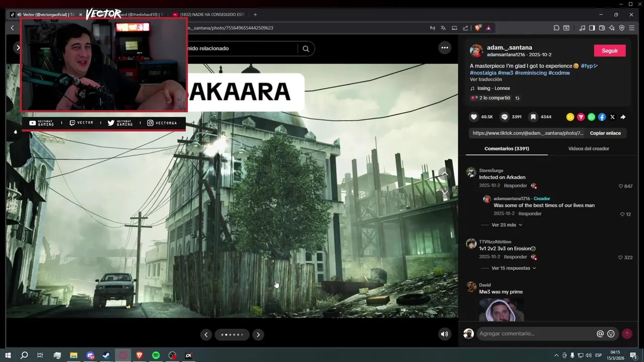Open more share options arrow

point(623,117)
